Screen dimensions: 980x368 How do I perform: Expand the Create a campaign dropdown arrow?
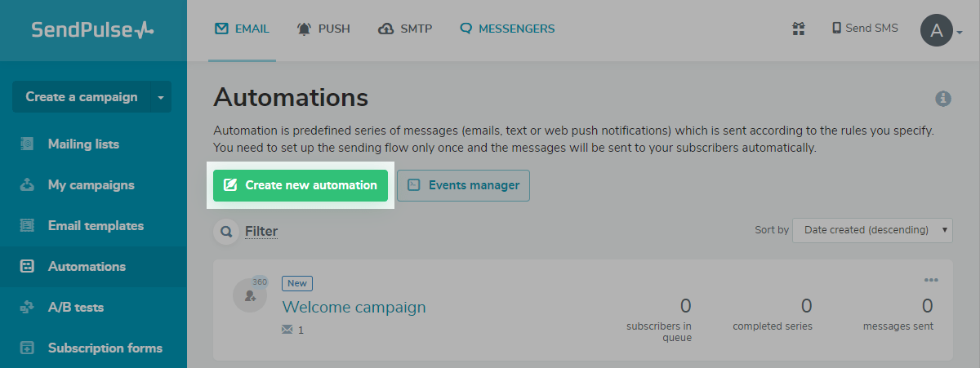pos(161,97)
